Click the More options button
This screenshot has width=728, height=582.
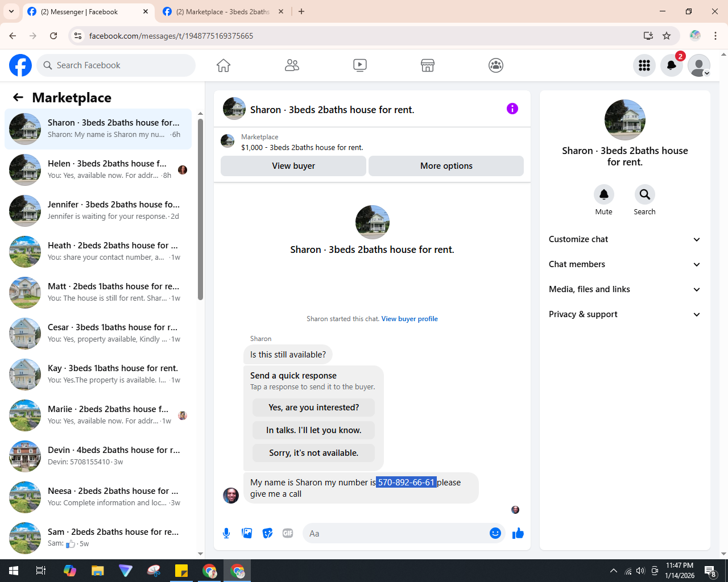click(446, 166)
